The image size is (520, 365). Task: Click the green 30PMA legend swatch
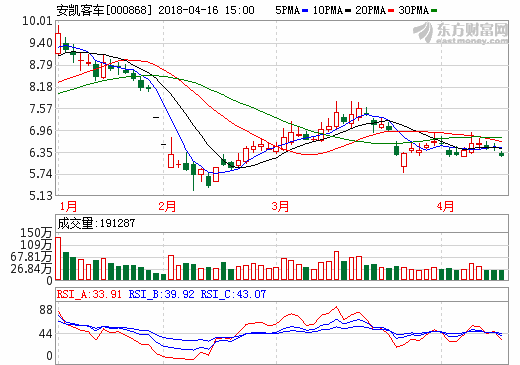[434, 11]
